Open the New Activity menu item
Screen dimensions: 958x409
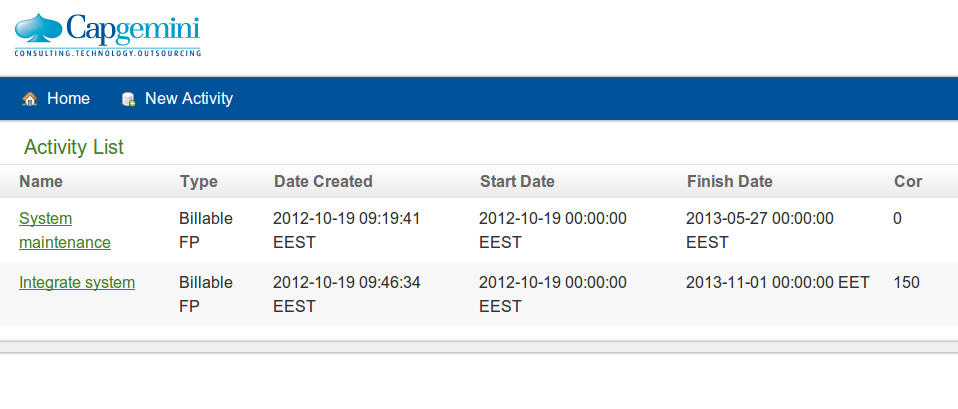coord(177,98)
